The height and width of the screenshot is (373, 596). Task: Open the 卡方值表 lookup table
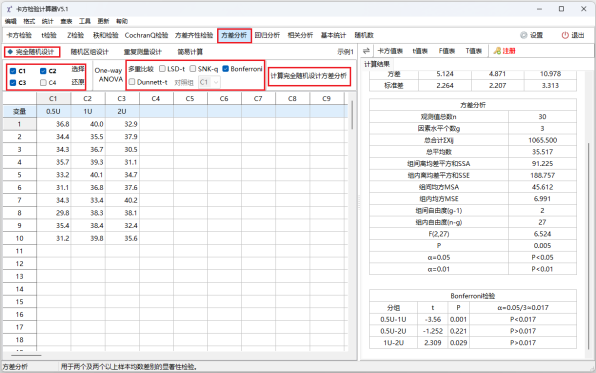pyautogui.click(x=390, y=51)
